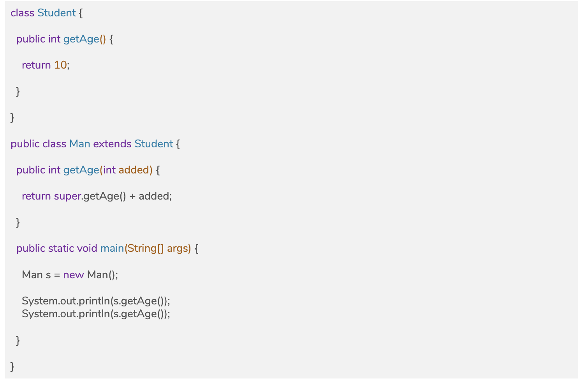Click the "return" keyword before 10
The image size is (588, 389).
[x=36, y=65]
